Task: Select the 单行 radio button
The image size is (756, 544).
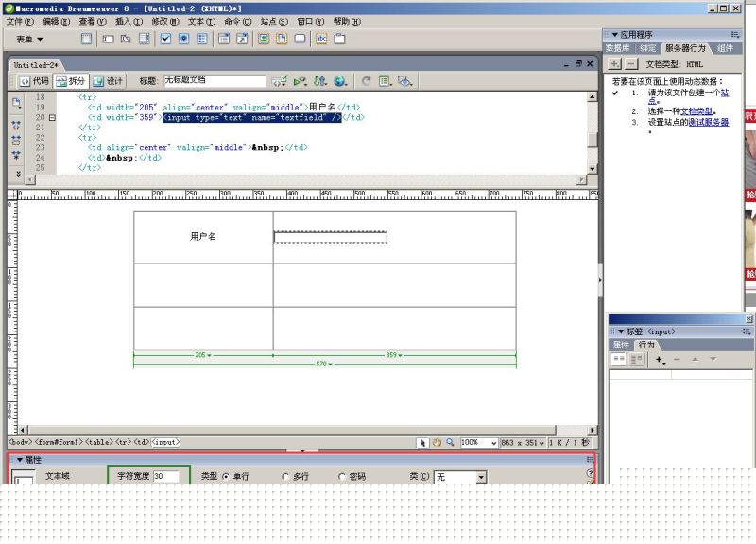Action: point(226,477)
